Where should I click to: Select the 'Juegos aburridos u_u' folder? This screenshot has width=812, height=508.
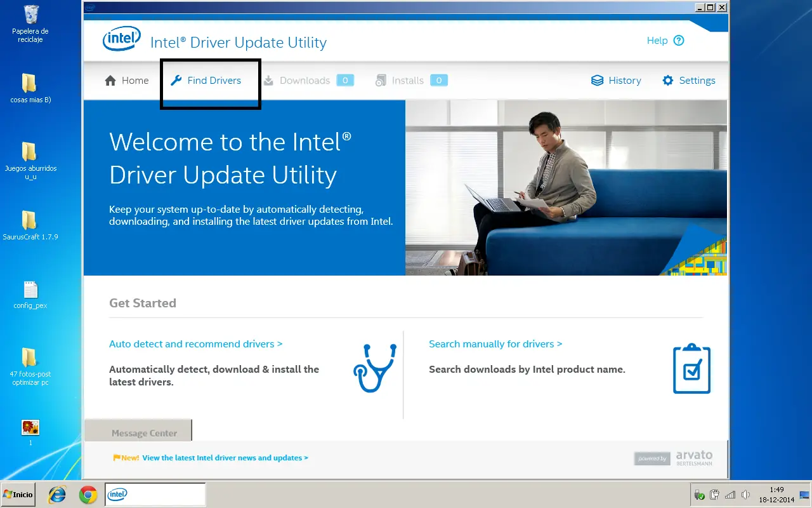coord(30,161)
